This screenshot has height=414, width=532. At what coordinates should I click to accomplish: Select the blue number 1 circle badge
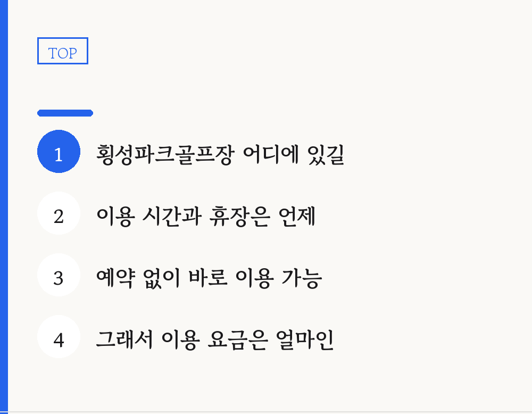coord(59,151)
